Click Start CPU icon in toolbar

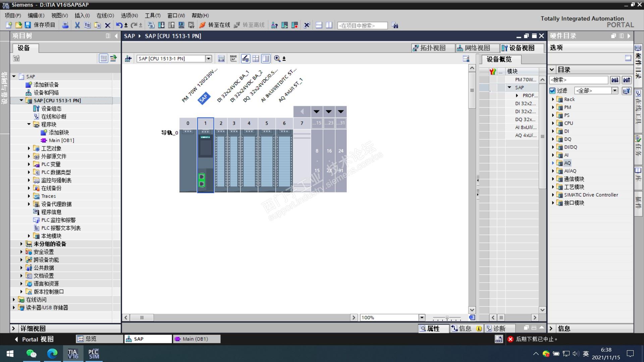pyautogui.click(x=284, y=25)
